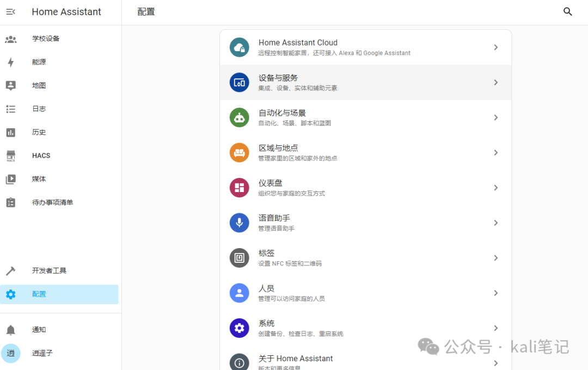Open 设备与服务 via its right chevron
The image size is (588, 370).
[x=496, y=83]
